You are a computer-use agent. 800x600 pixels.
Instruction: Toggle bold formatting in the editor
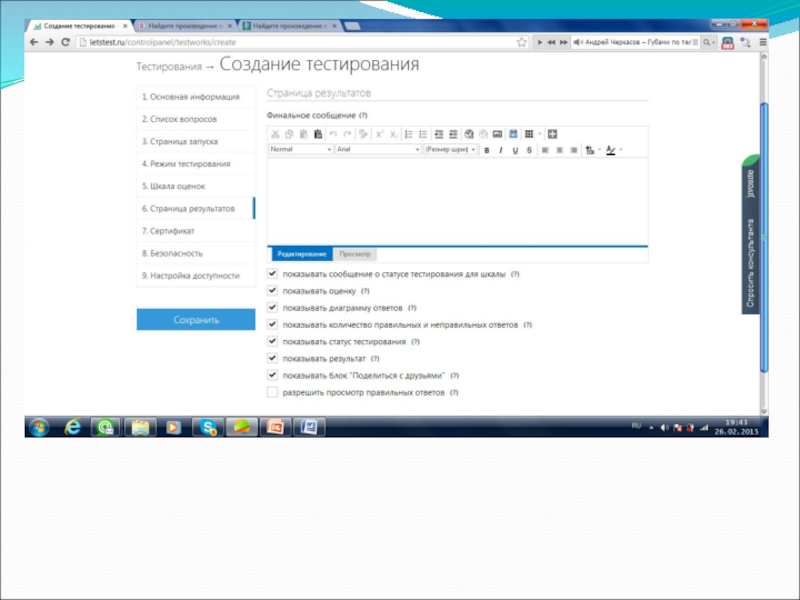487,150
